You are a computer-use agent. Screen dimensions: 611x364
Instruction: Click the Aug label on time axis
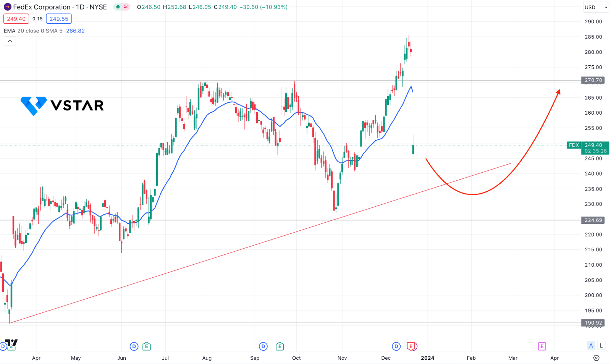pos(207,358)
